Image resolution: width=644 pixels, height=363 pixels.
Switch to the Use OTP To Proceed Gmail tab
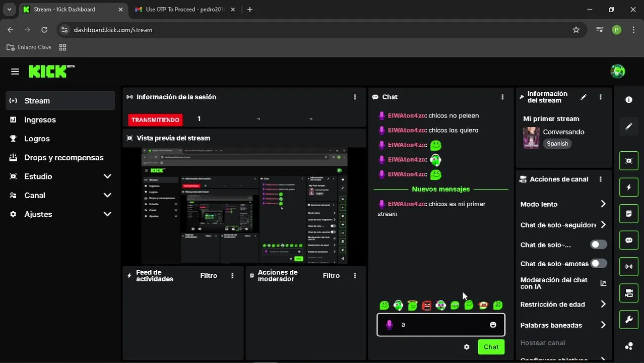coord(185,9)
